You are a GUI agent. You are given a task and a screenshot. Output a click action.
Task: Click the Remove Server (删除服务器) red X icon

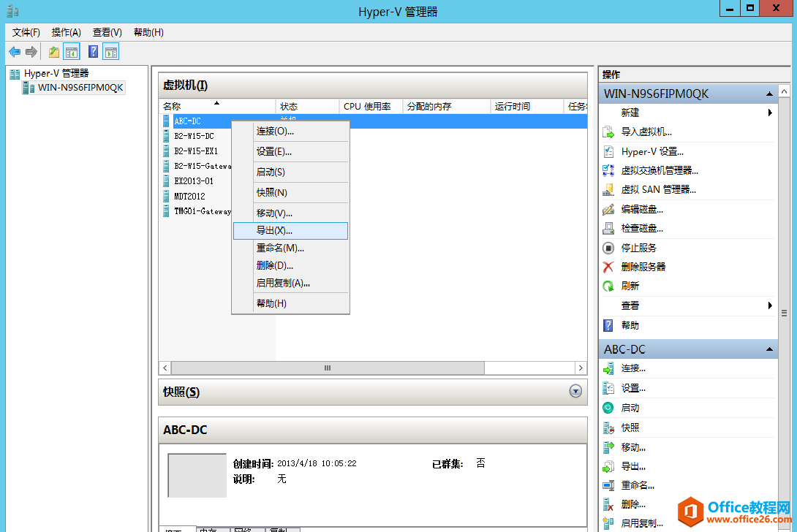[608, 267]
